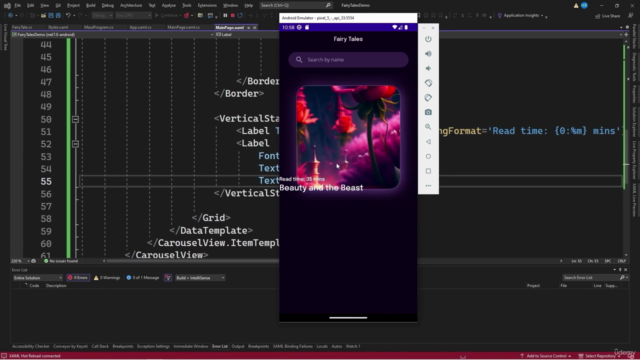Switch to the MainPage.xaml.cs tab
This screenshot has height=360, width=640.
pyautogui.click(x=184, y=27)
